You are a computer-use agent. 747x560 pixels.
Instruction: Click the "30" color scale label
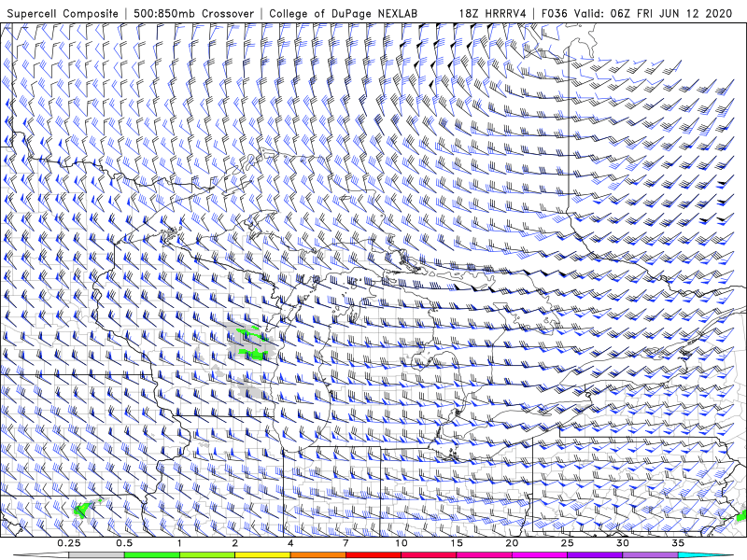623,543
